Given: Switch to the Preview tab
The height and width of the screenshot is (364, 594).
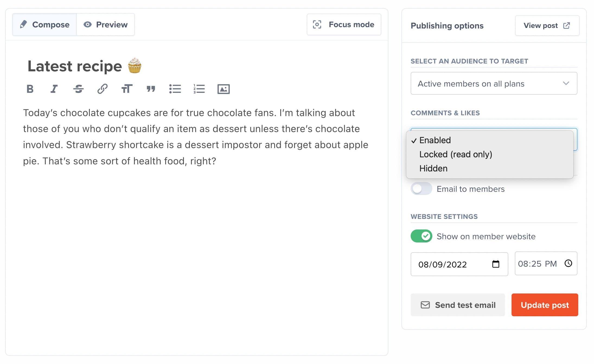Looking at the screenshot, I should [x=106, y=24].
